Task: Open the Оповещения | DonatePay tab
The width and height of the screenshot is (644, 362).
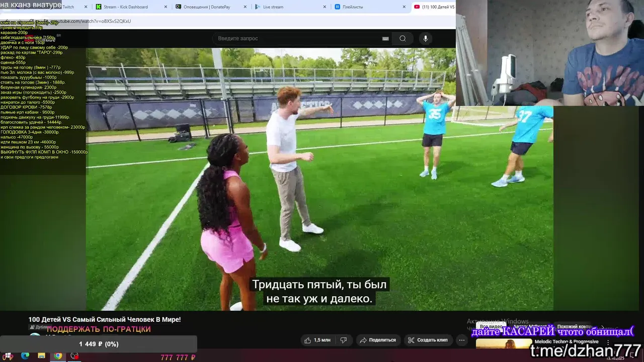Action: (x=210, y=7)
